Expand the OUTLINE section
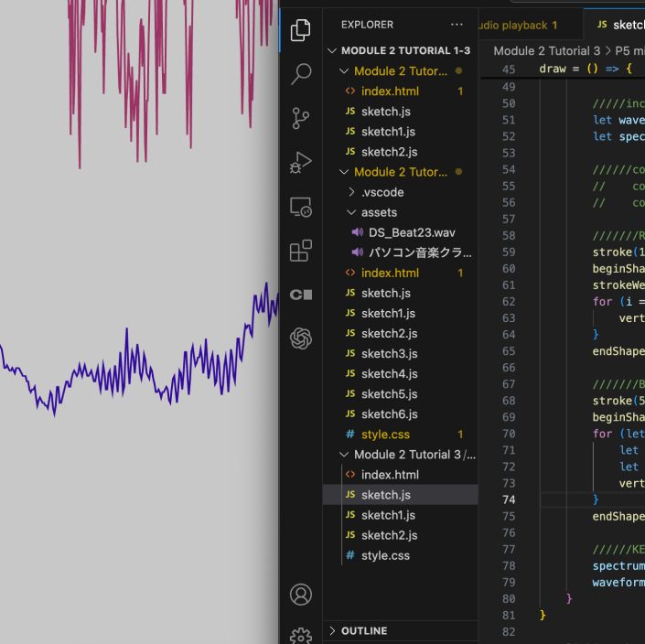 400,631
